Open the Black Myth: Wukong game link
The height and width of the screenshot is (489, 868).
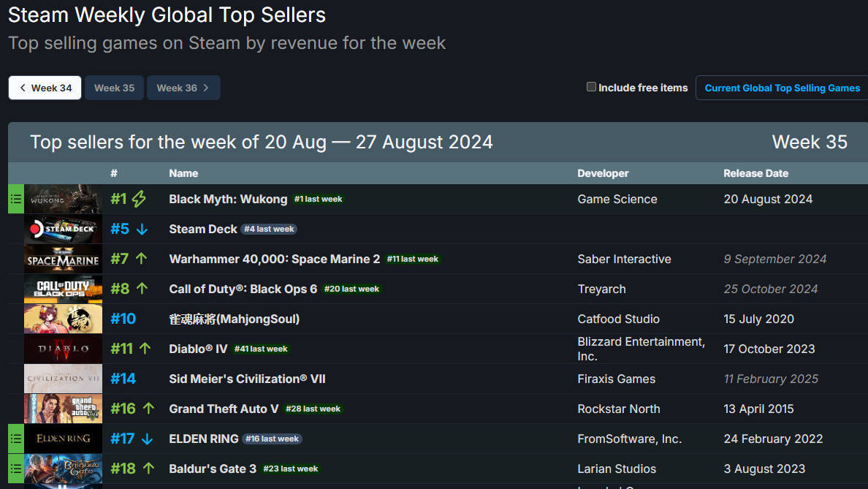point(228,200)
